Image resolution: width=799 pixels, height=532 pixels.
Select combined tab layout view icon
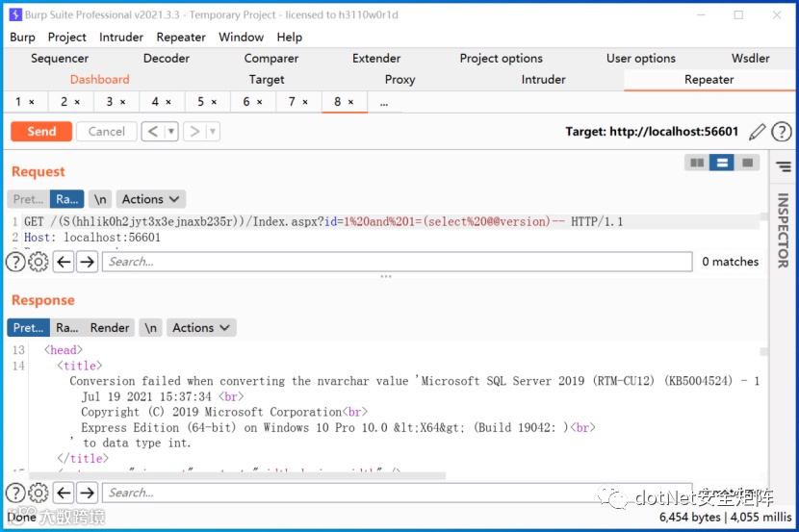tap(747, 163)
